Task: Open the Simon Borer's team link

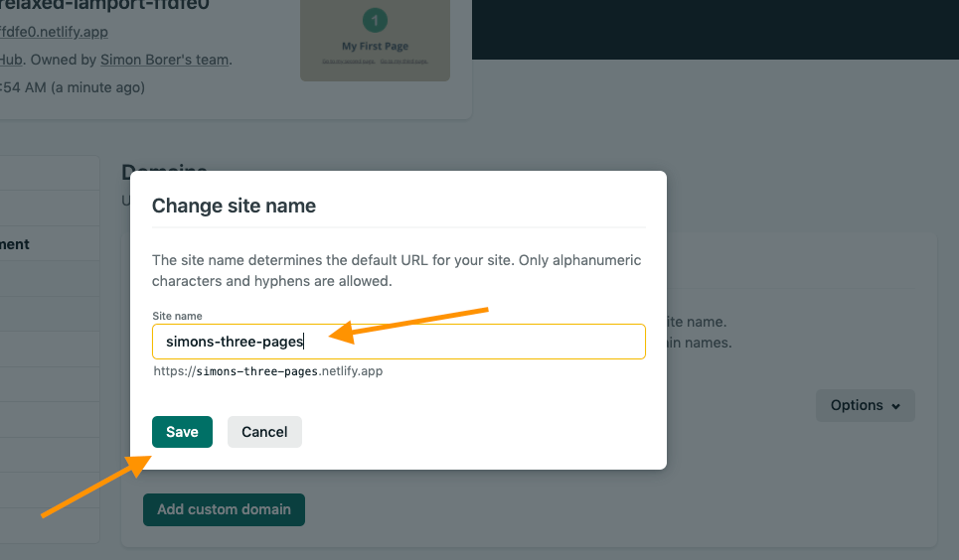Action: click(x=164, y=60)
